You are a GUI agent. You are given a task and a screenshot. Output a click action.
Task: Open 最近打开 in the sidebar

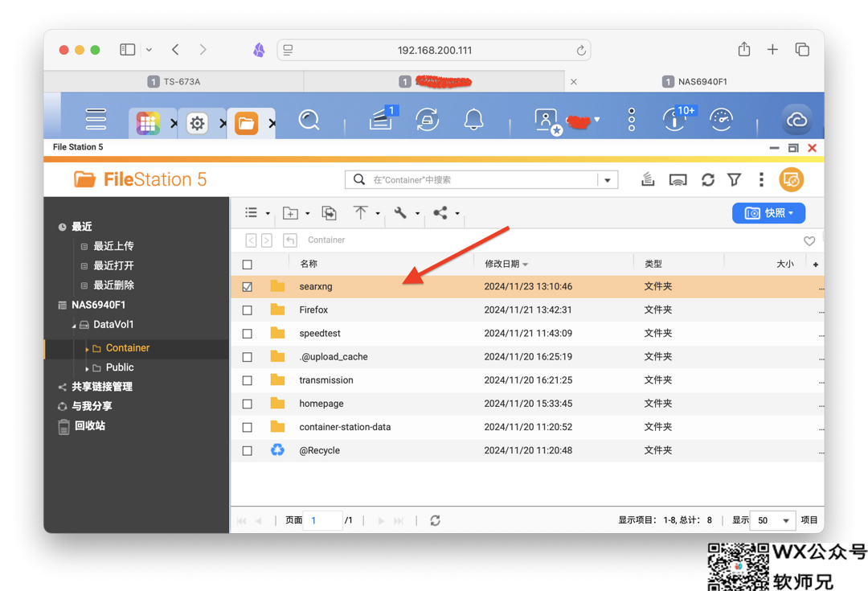[x=113, y=265]
